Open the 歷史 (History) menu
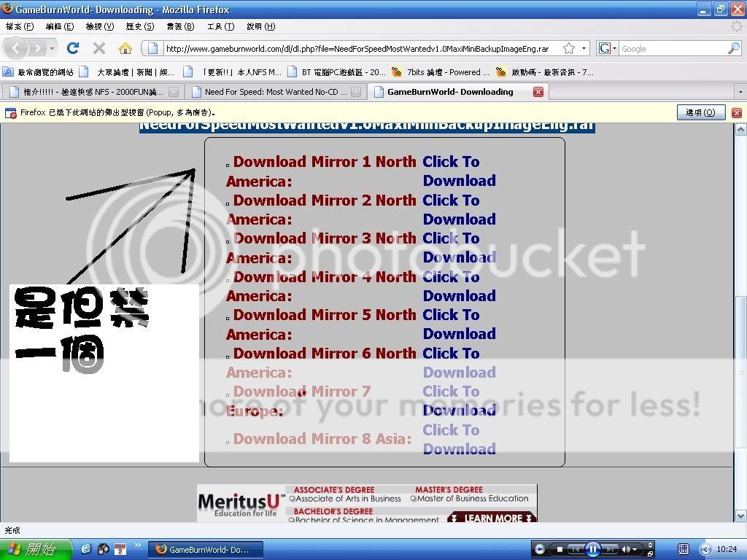This screenshot has width=747, height=560. 139,26
